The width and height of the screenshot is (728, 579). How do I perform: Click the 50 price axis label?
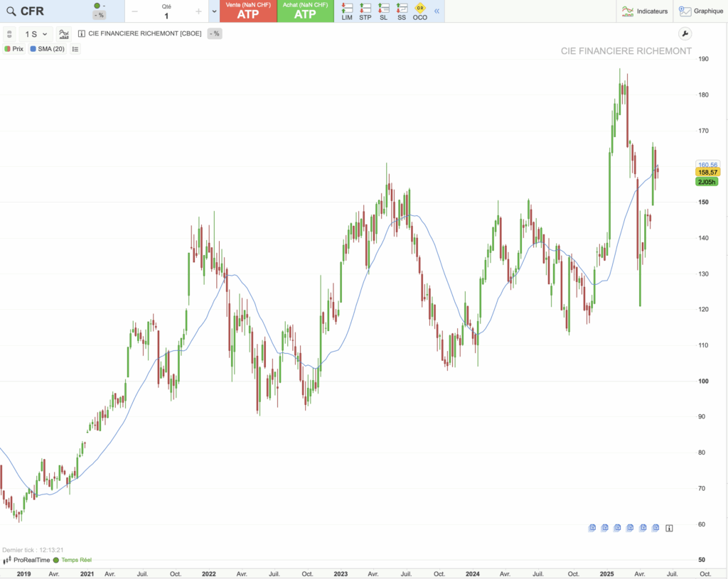(702, 560)
